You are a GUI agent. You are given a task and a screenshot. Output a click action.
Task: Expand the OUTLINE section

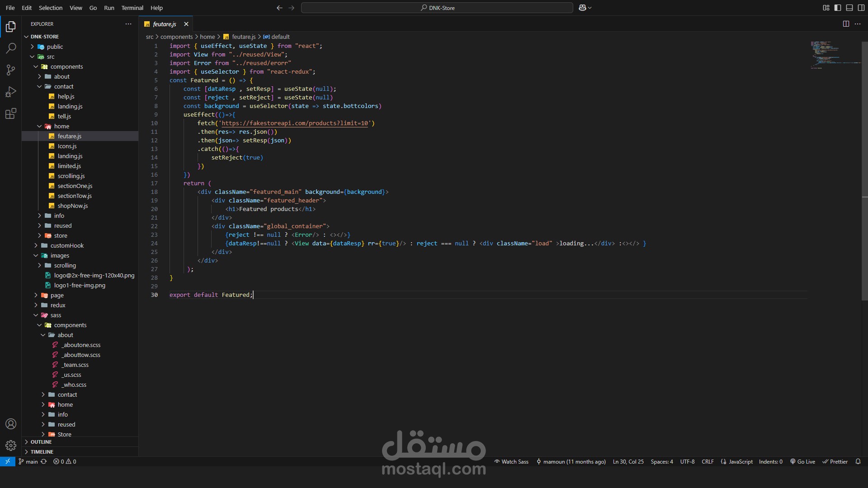(x=41, y=442)
